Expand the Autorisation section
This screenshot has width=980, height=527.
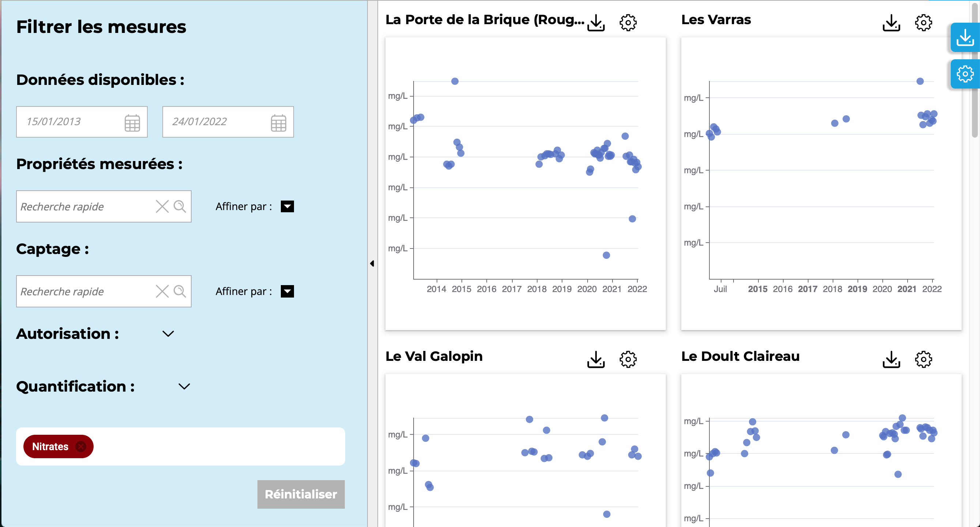pyautogui.click(x=168, y=334)
